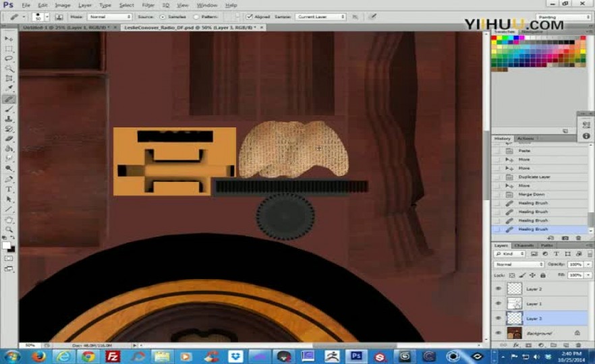Viewport: 595px width, 364px height.
Task: Open the layer Kind filter dropdown
Action: [509, 253]
